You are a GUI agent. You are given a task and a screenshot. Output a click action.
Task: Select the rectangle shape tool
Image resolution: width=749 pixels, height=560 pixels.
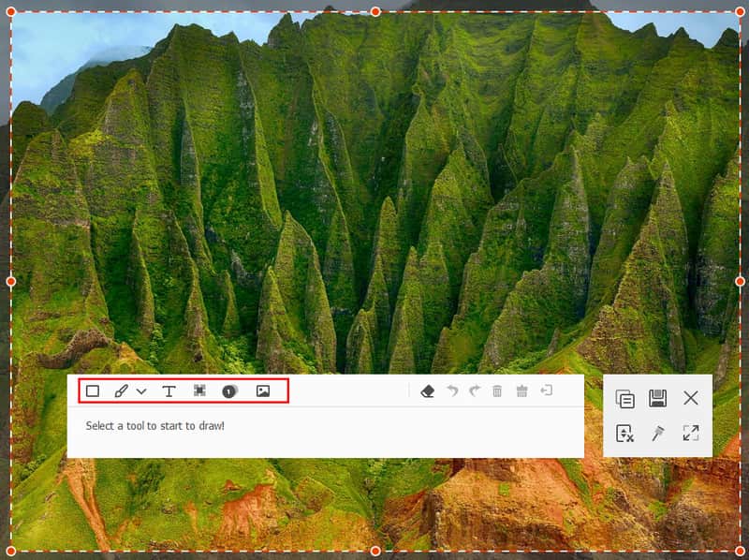click(x=93, y=391)
